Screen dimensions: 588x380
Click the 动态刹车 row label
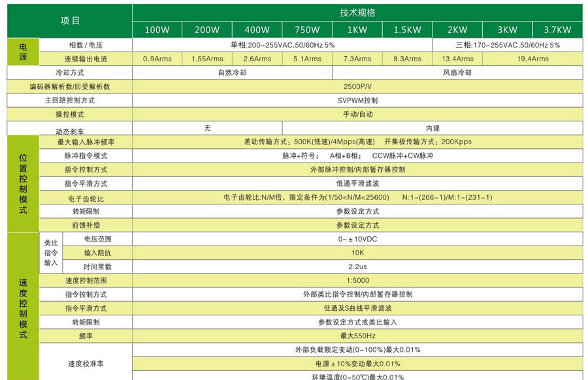69,128
